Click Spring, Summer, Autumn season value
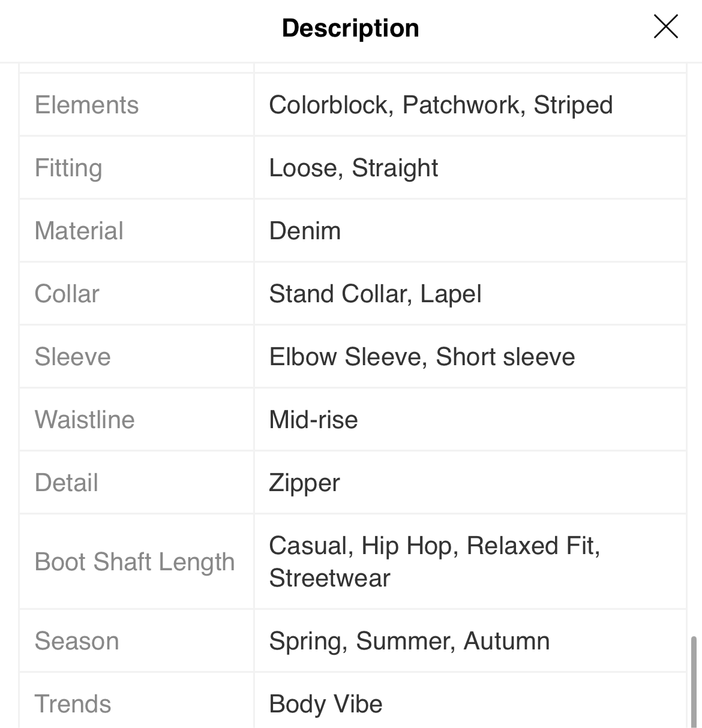Viewport: 702px width, 728px height. pyautogui.click(x=409, y=641)
